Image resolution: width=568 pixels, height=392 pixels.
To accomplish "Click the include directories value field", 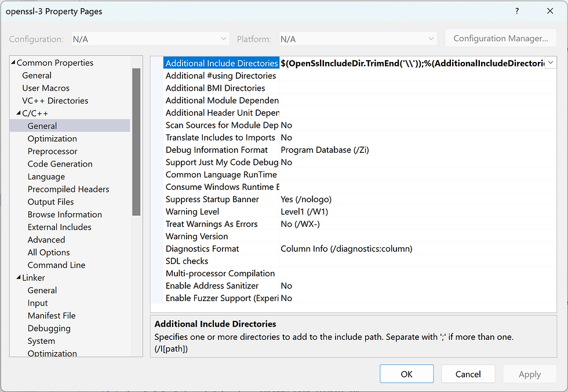I will pos(412,63).
